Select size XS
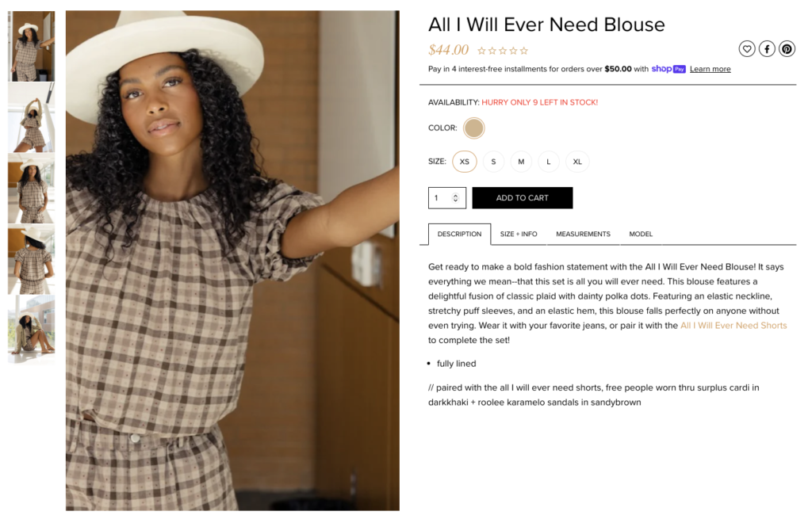 pyautogui.click(x=465, y=162)
